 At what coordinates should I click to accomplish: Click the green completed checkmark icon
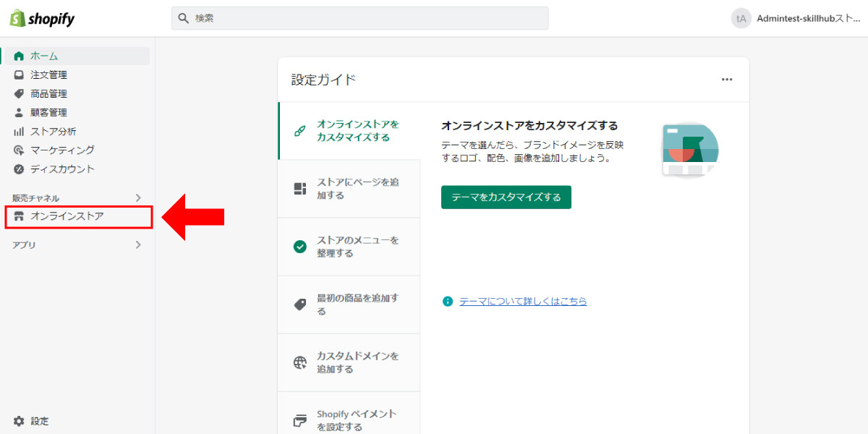point(299,247)
